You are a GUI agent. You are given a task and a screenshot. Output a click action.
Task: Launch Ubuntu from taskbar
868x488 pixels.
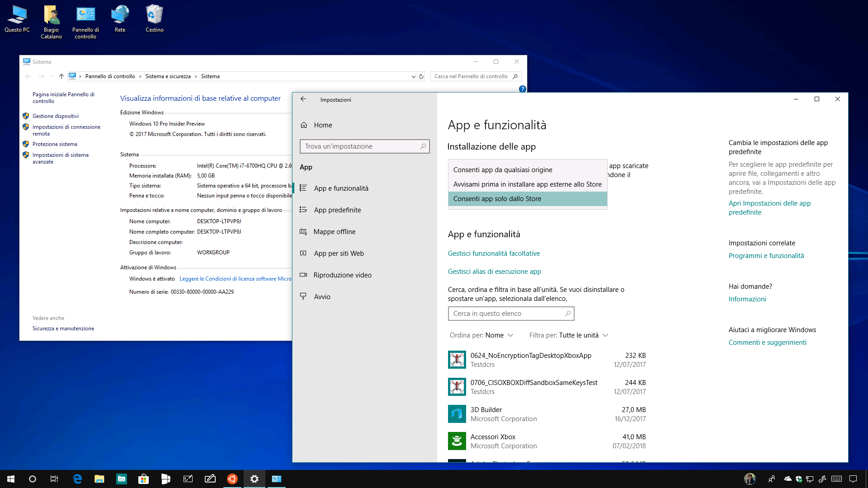coord(232,479)
